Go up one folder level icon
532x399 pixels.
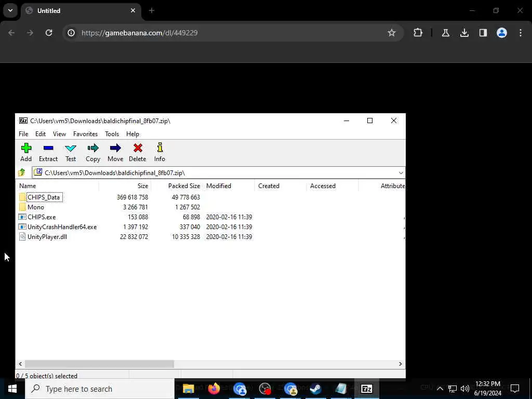click(x=22, y=172)
